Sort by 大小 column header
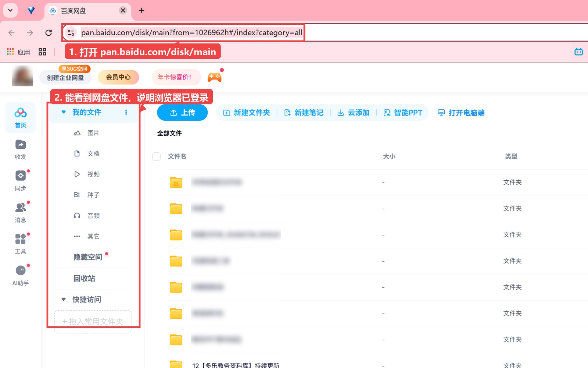 click(389, 156)
